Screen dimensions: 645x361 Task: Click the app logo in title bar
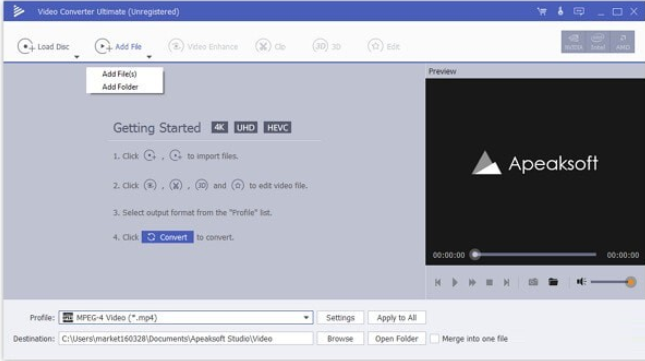(18, 11)
